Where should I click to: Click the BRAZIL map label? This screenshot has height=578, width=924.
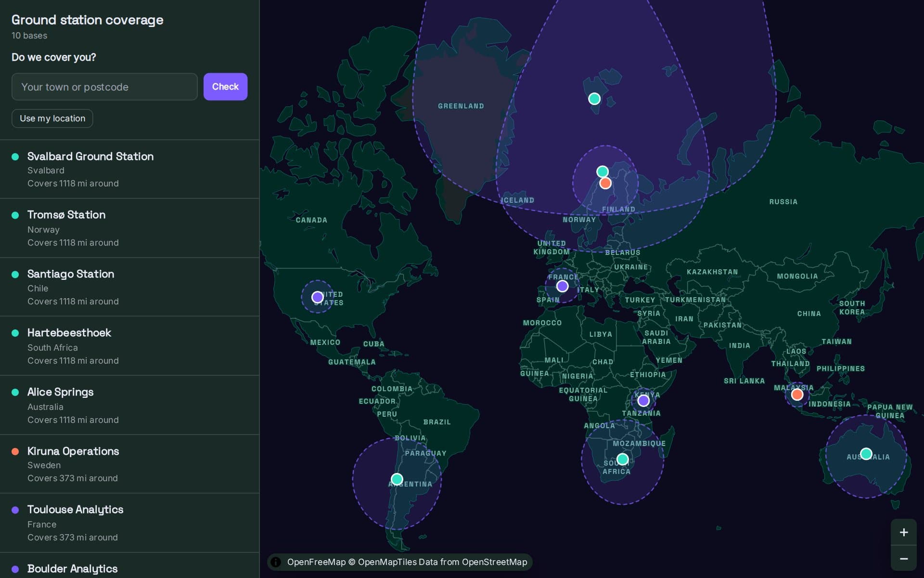[437, 422]
